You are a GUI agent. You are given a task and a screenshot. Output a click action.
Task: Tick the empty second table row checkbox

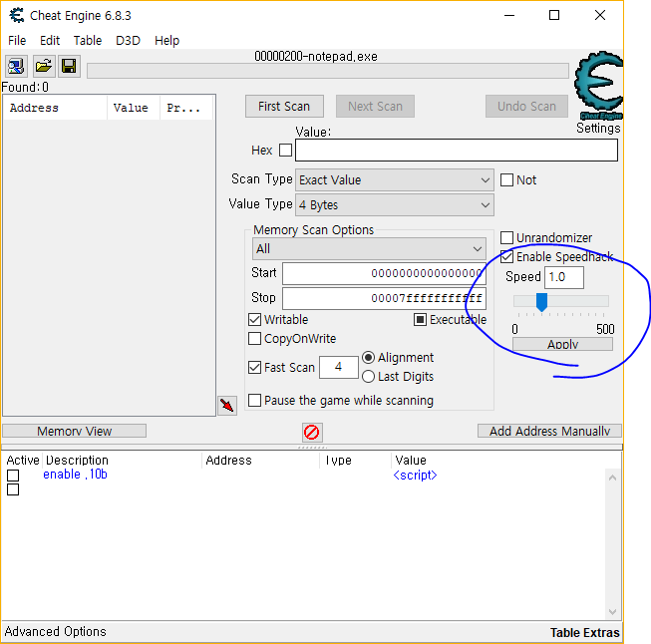(13, 489)
